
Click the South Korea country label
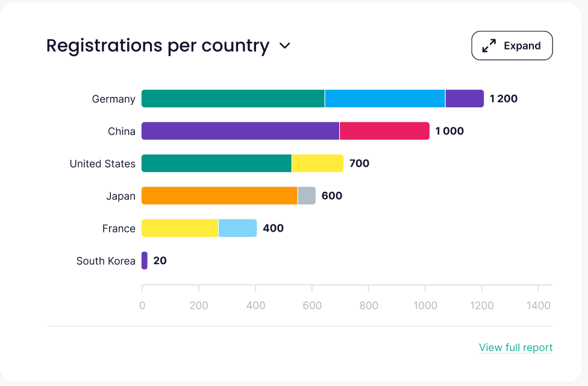(105, 261)
